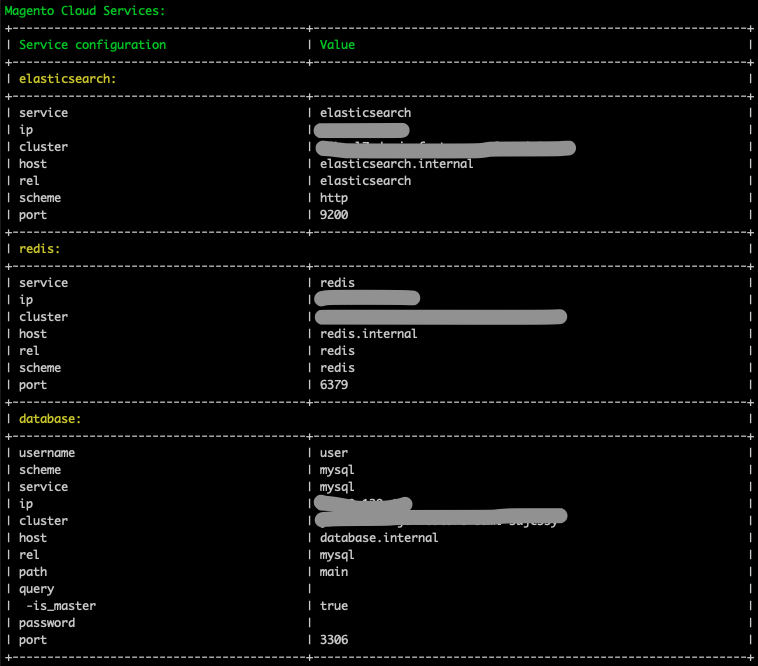Click the port value 6379
Image resolution: width=758 pixels, height=666 pixels.
(334, 385)
